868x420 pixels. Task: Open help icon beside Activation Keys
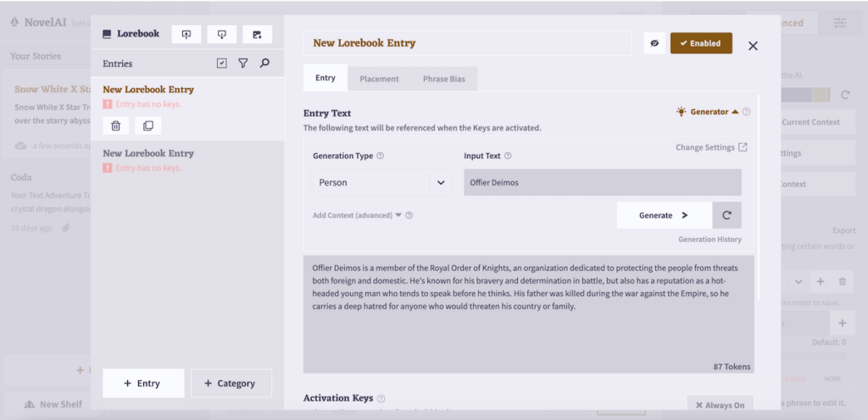click(381, 399)
